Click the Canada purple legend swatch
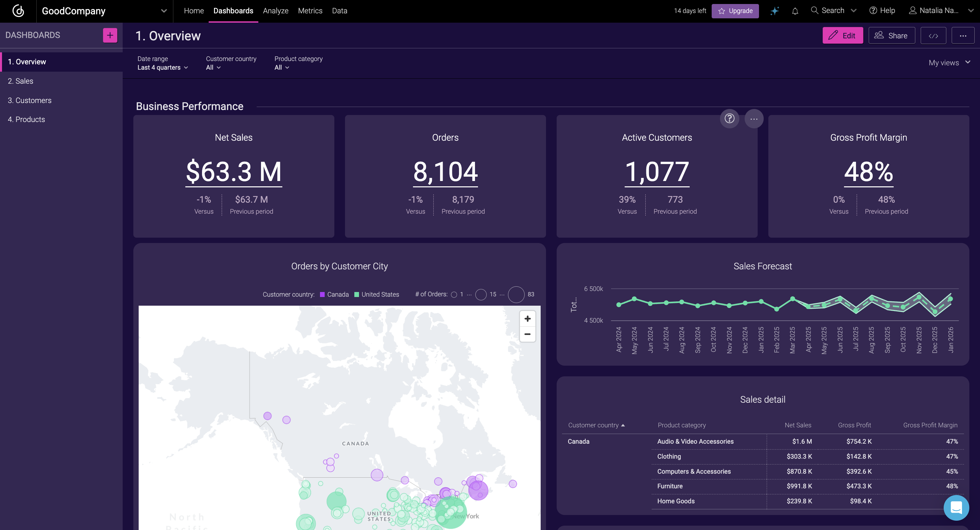The height and width of the screenshot is (530, 980). [322, 294]
